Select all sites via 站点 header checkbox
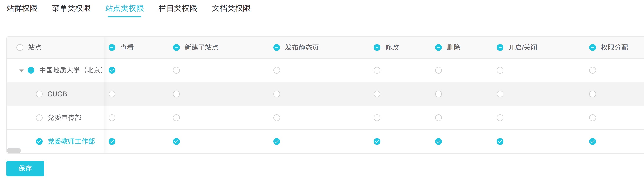Screen dimensions: 644x187 click(20, 47)
